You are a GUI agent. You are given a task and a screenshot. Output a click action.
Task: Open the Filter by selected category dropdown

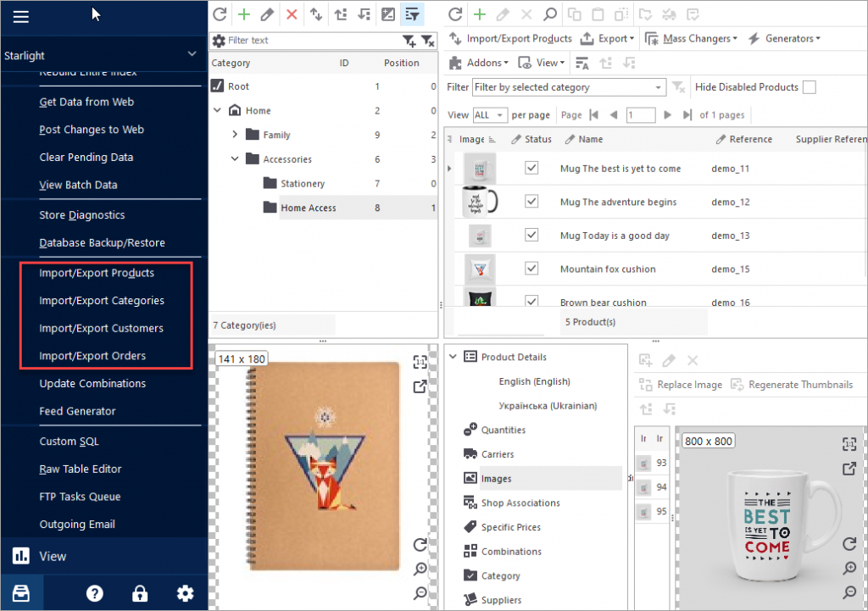(566, 87)
